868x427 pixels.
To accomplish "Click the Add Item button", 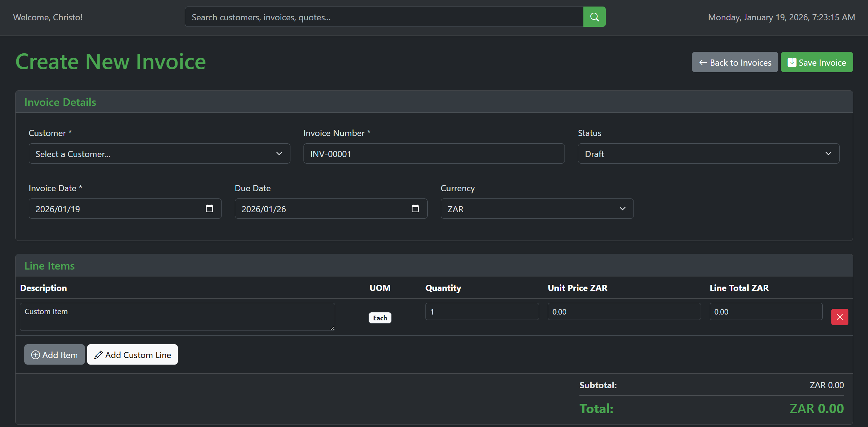I will (54, 355).
